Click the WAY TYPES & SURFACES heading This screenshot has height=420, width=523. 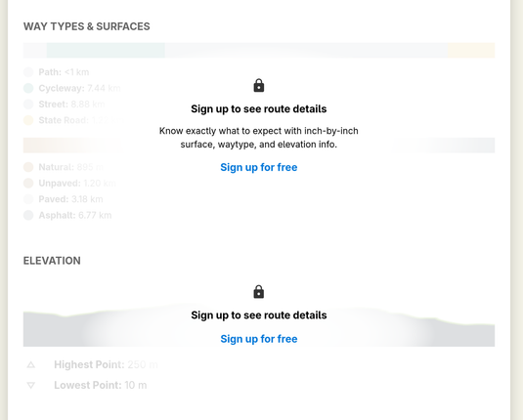(x=87, y=26)
